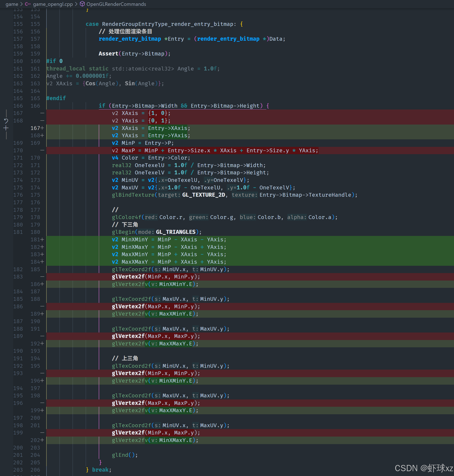Click the GL_TRIANGLES constant in glBegin
Screen dimensions: 454x476
coord(175,232)
